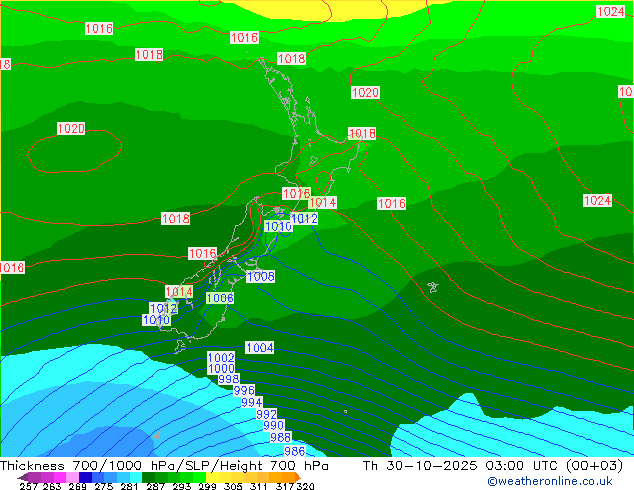Click the legend value 287
Image resolution: width=634 pixels, height=490 pixels.
pyautogui.click(x=155, y=486)
